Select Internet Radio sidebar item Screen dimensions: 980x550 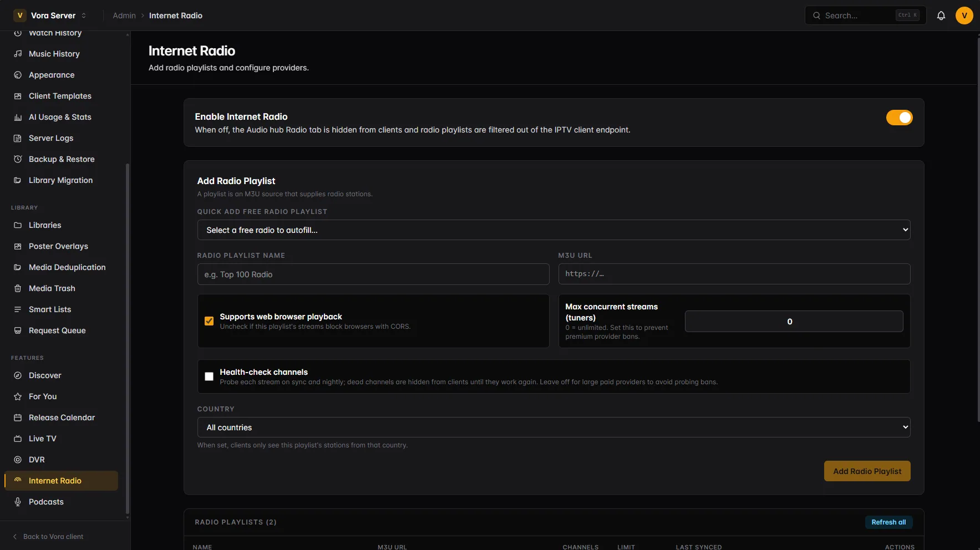pos(61,481)
